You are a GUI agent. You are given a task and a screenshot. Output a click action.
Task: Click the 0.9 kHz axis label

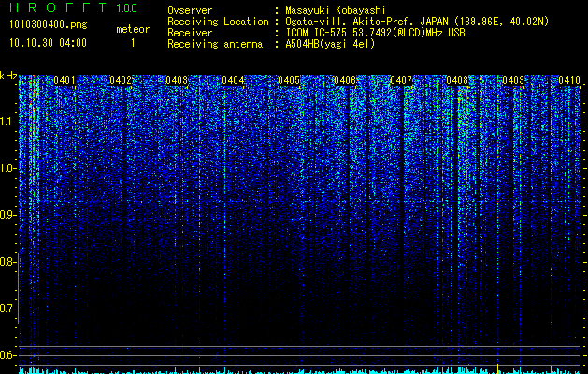pos(7,215)
